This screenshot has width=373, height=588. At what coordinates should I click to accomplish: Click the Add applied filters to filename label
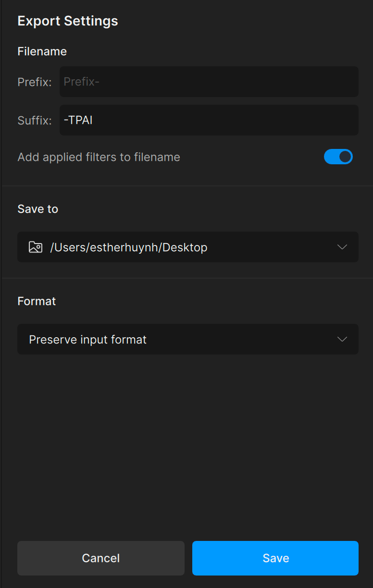point(99,157)
